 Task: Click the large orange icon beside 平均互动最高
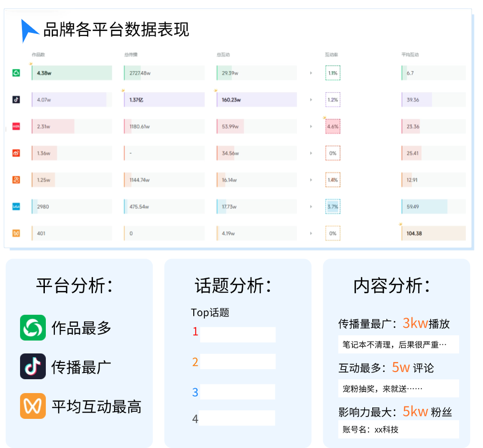pyautogui.click(x=33, y=406)
